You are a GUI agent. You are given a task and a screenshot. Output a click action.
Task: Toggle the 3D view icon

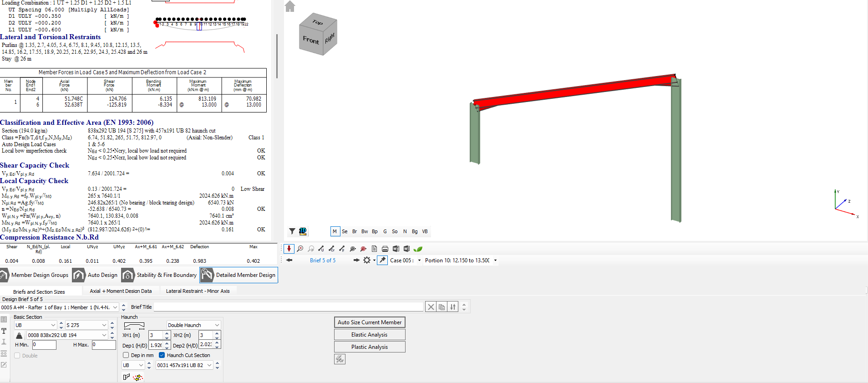tap(303, 231)
